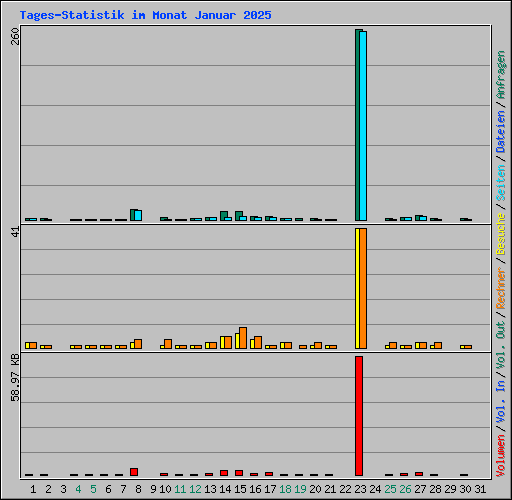The image size is (512, 500).
Task: Click the Seiten legend label
Action: pos(501,183)
